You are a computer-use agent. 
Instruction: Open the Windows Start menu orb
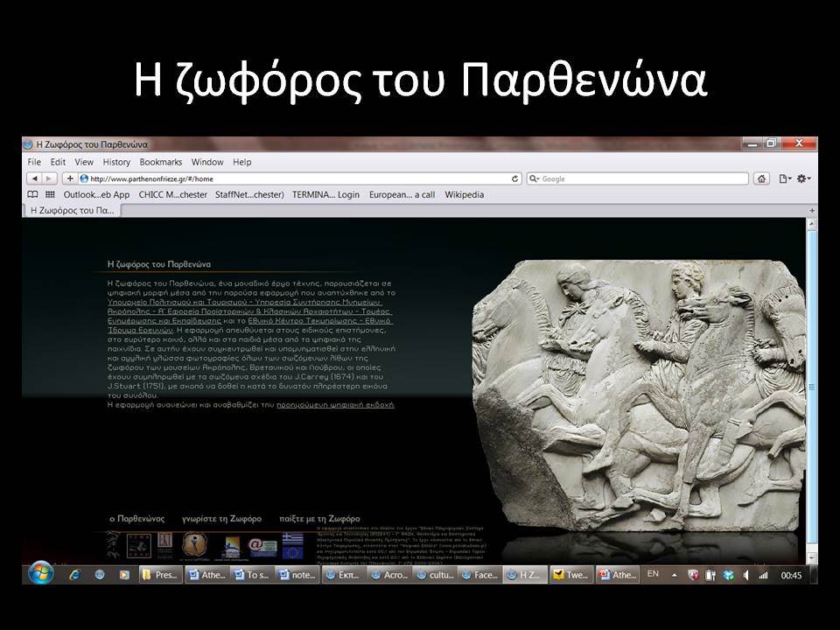[41, 574]
